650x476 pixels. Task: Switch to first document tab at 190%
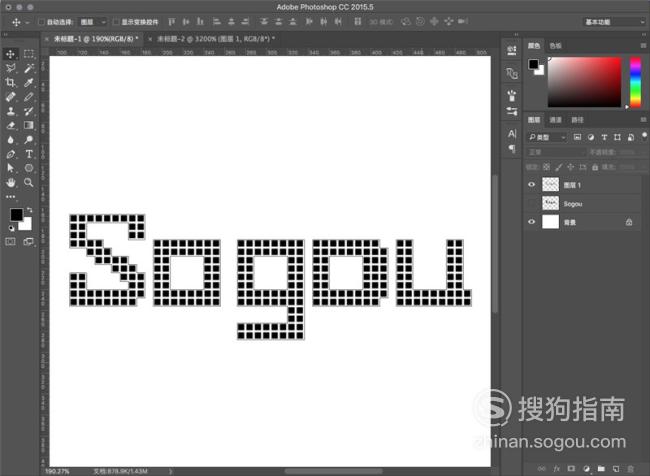coord(96,39)
